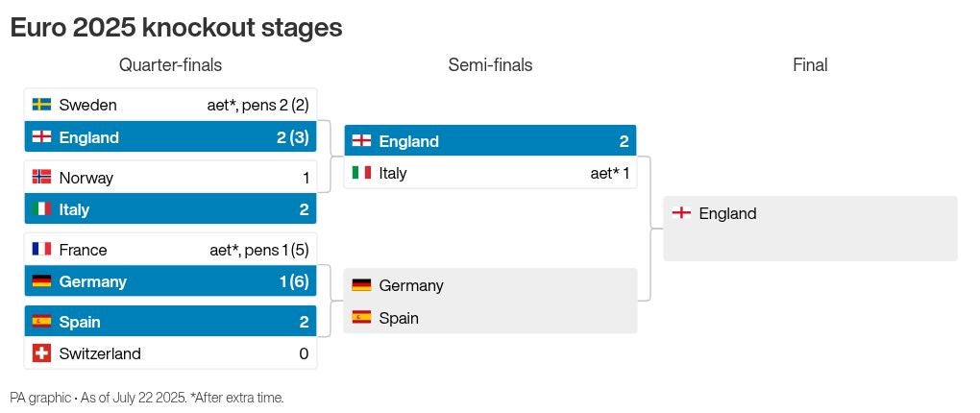
Task: Click the Norway flag icon
Action: pos(42,177)
